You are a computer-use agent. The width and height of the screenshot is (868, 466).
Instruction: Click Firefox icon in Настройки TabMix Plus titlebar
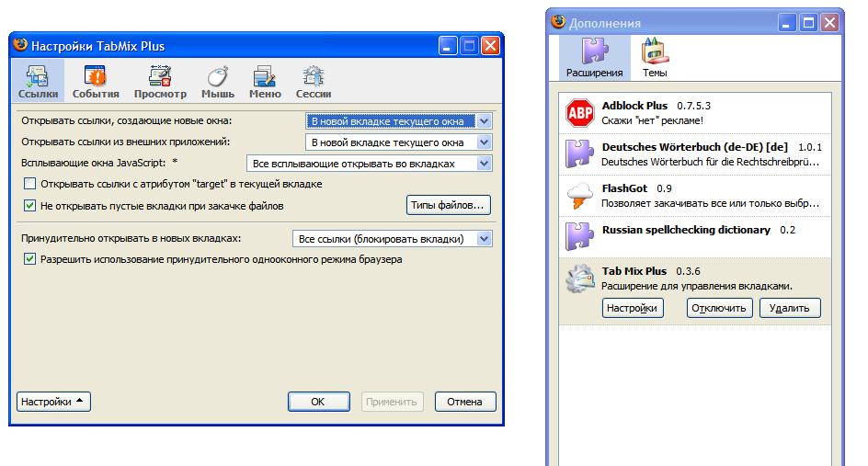[x=20, y=45]
